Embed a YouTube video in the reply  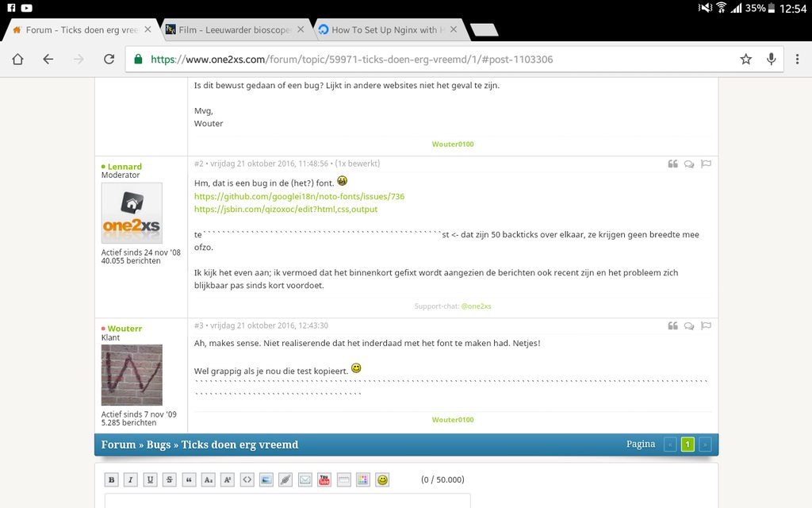pos(324,480)
